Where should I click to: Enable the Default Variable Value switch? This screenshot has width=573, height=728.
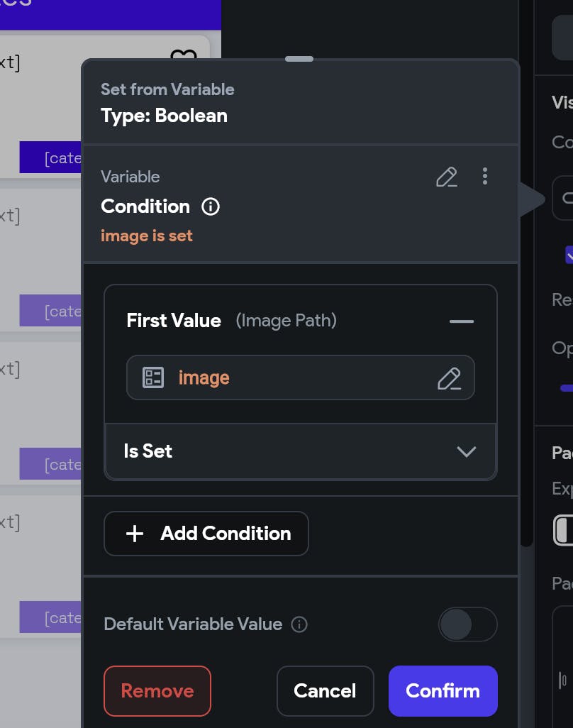pos(467,624)
